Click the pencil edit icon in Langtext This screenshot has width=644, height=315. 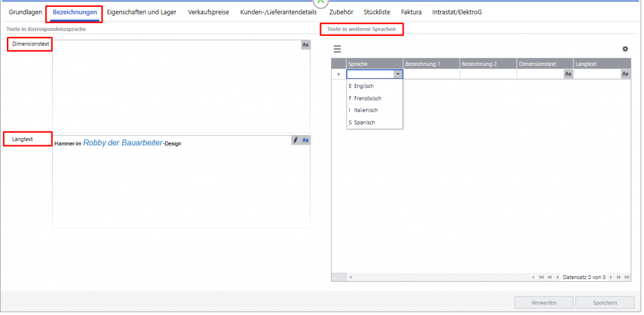point(296,140)
